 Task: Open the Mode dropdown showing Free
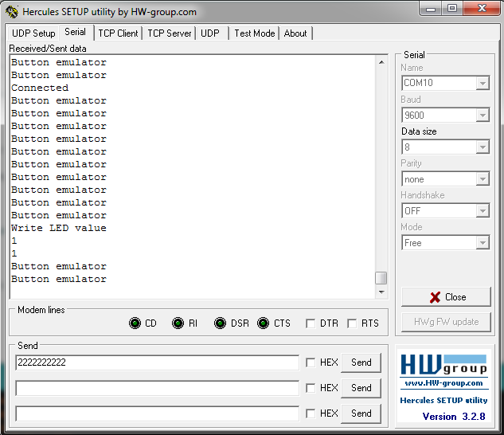[x=483, y=242]
